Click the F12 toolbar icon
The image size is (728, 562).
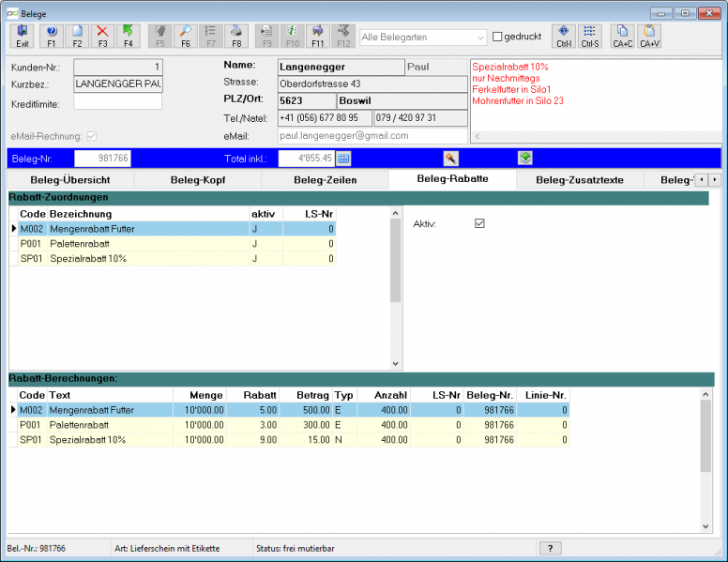[x=343, y=37]
